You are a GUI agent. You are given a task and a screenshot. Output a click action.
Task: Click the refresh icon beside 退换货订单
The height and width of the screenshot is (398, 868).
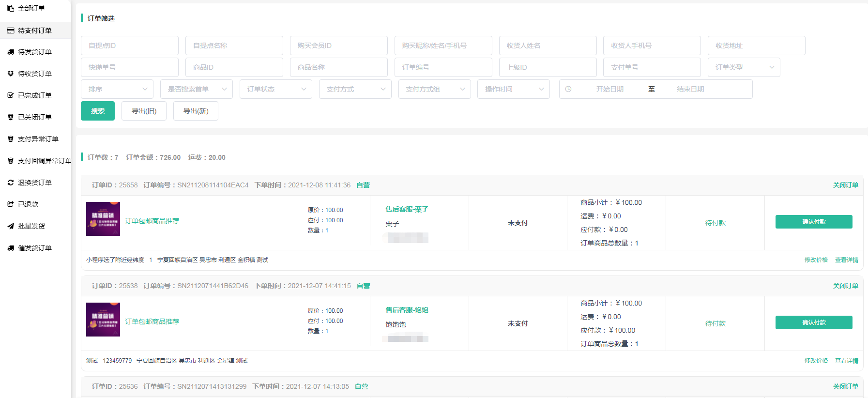[11, 183]
